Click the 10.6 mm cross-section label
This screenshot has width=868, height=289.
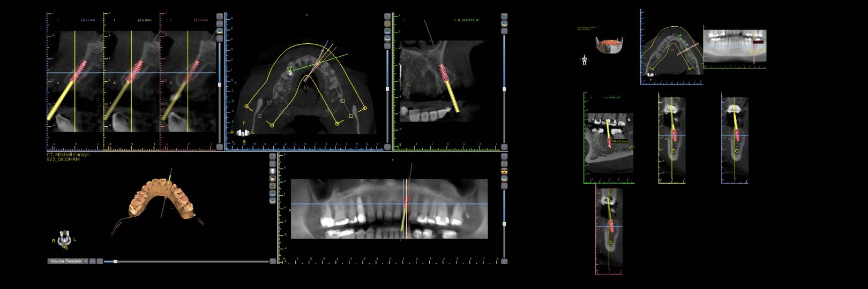coord(87,20)
